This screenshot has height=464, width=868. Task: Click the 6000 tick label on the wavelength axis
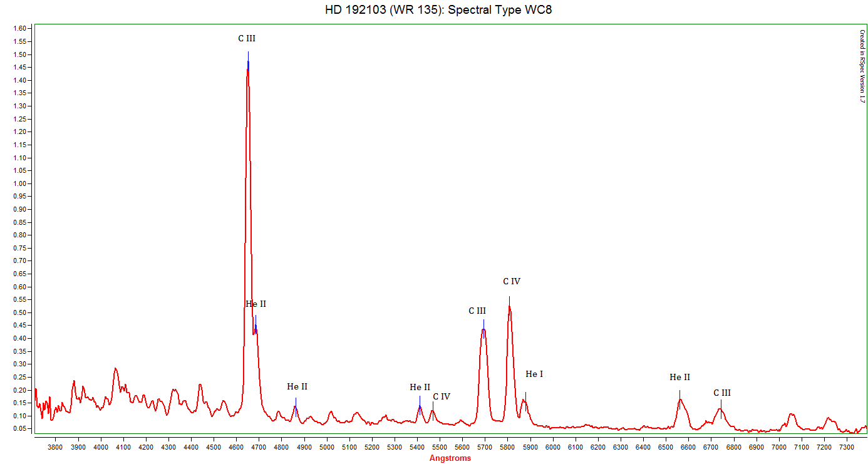[552, 447]
